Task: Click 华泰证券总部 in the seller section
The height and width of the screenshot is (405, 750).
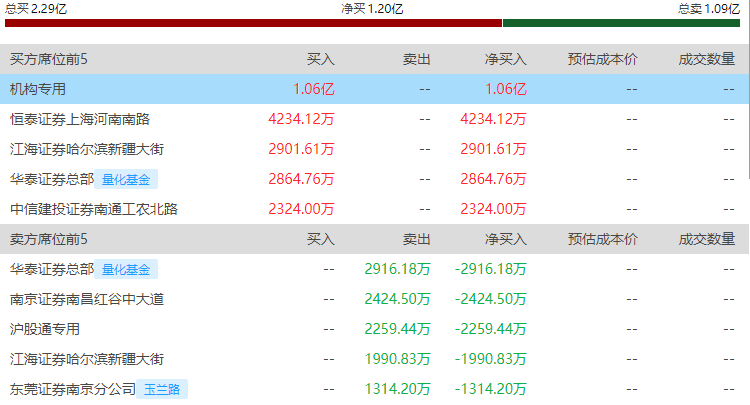Action: [52, 269]
